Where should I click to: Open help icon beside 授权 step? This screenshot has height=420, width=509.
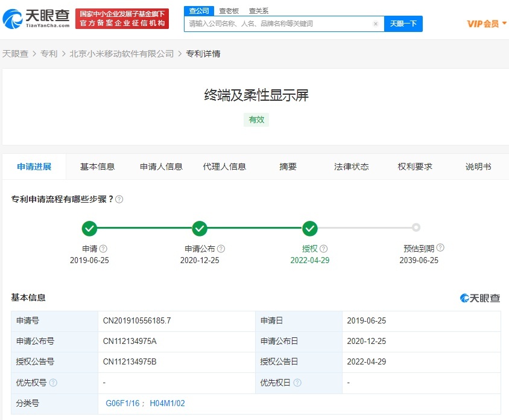[324, 249]
